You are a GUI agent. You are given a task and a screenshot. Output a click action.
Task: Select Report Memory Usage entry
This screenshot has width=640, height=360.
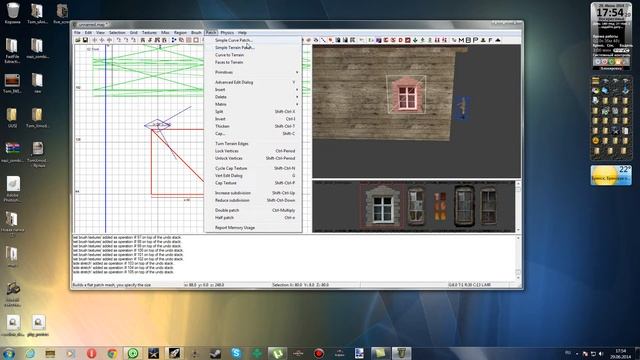coord(253,228)
